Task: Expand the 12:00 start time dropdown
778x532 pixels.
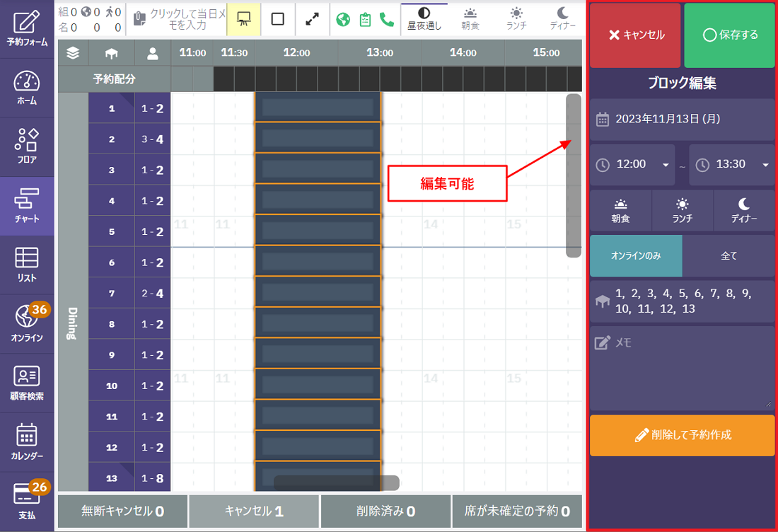Action: tap(632, 165)
